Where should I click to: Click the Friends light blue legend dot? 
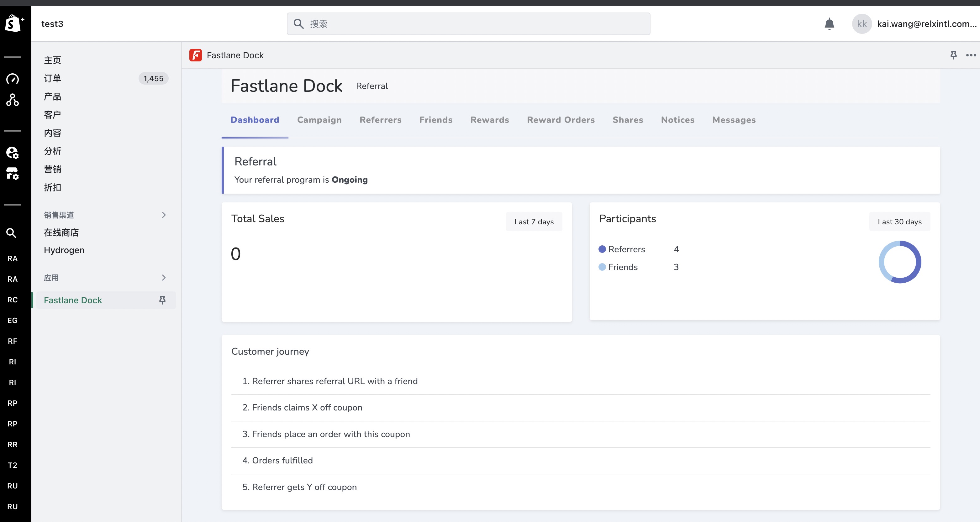602,267
